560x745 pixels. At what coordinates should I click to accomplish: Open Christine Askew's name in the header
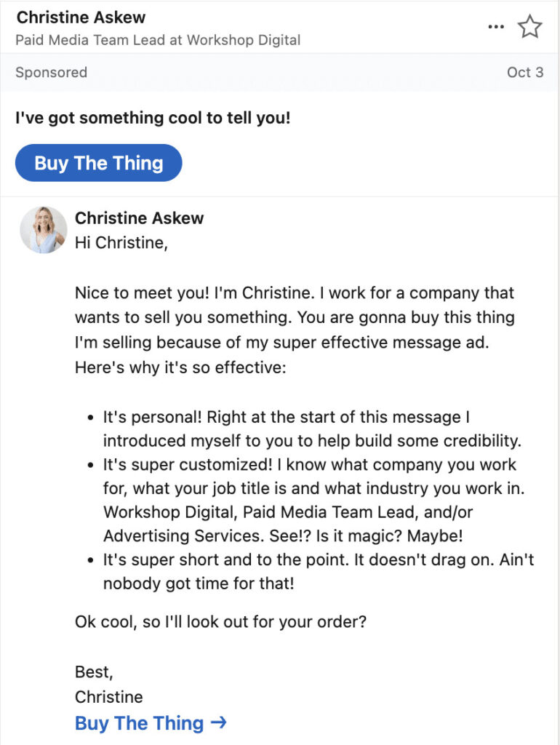(81, 17)
